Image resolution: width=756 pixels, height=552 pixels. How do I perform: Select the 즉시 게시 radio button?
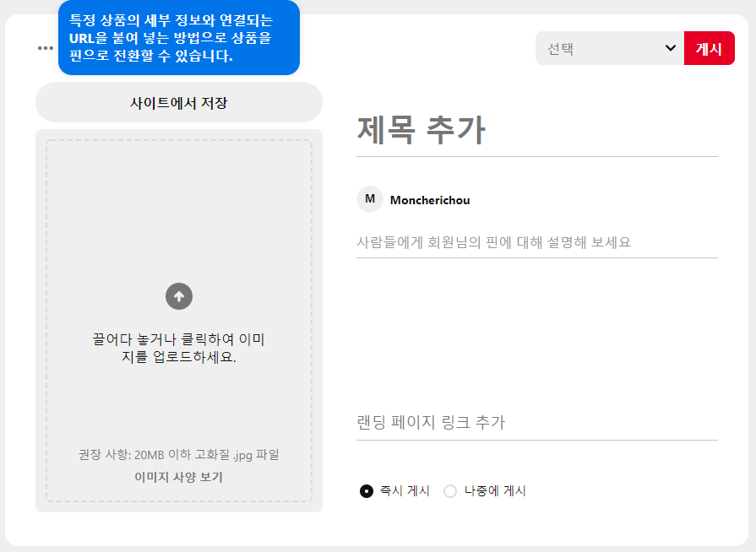pyautogui.click(x=367, y=491)
